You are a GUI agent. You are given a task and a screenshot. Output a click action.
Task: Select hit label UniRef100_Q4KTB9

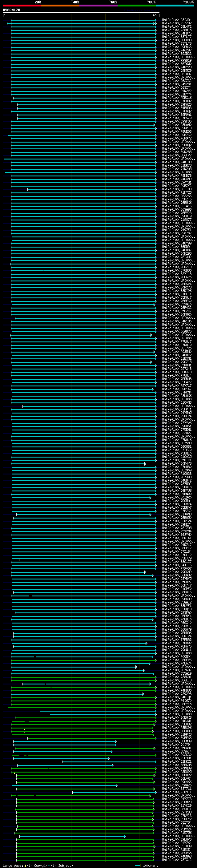[x=176, y=162]
